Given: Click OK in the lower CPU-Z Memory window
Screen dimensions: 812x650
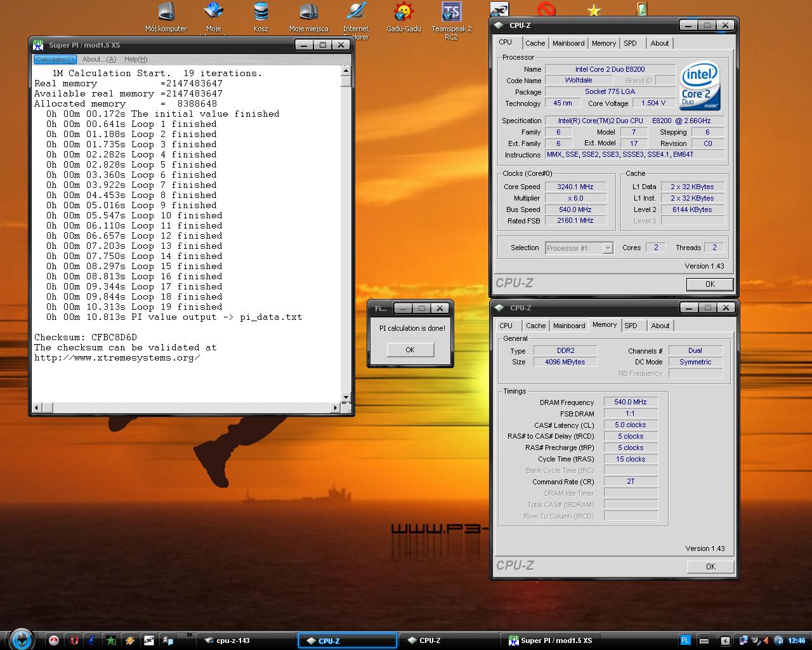Looking at the screenshot, I should click(710, 566).
